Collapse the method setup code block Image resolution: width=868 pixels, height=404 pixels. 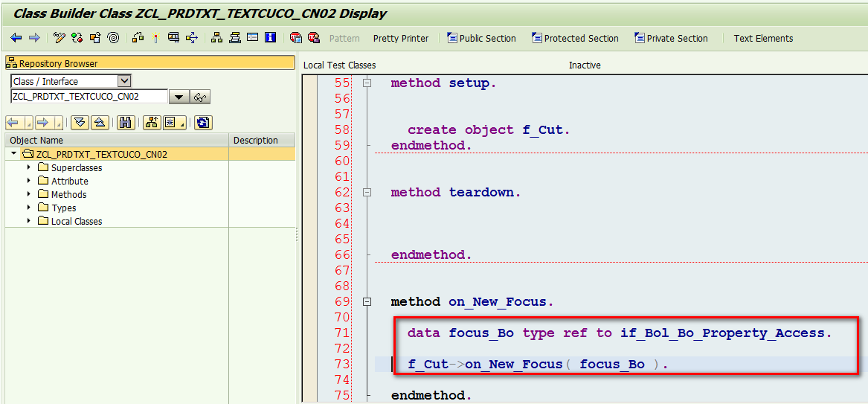coord(367,83)
